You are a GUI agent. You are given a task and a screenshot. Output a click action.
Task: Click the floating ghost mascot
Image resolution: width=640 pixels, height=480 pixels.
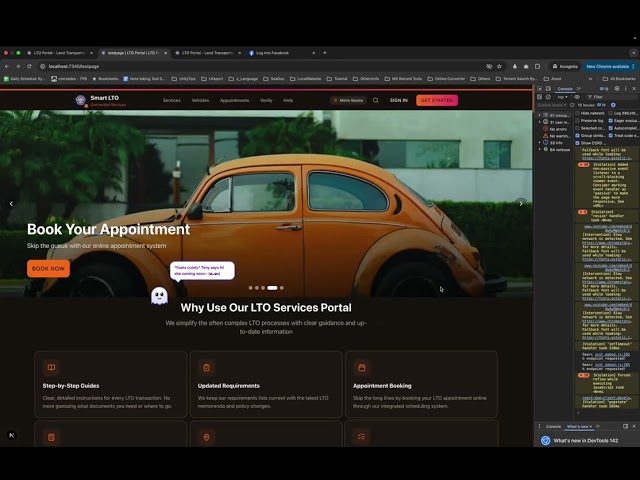click(x=159, y=296)
